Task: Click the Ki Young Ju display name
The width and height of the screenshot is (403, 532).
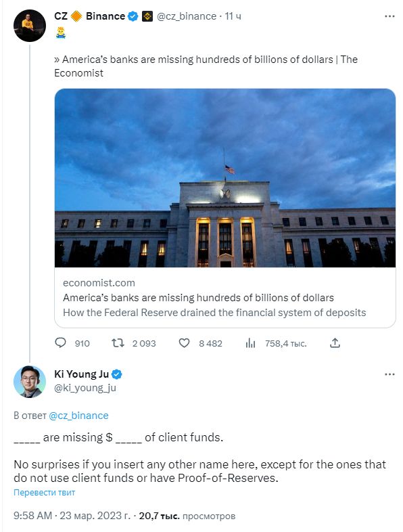Action: coord(81,374)
